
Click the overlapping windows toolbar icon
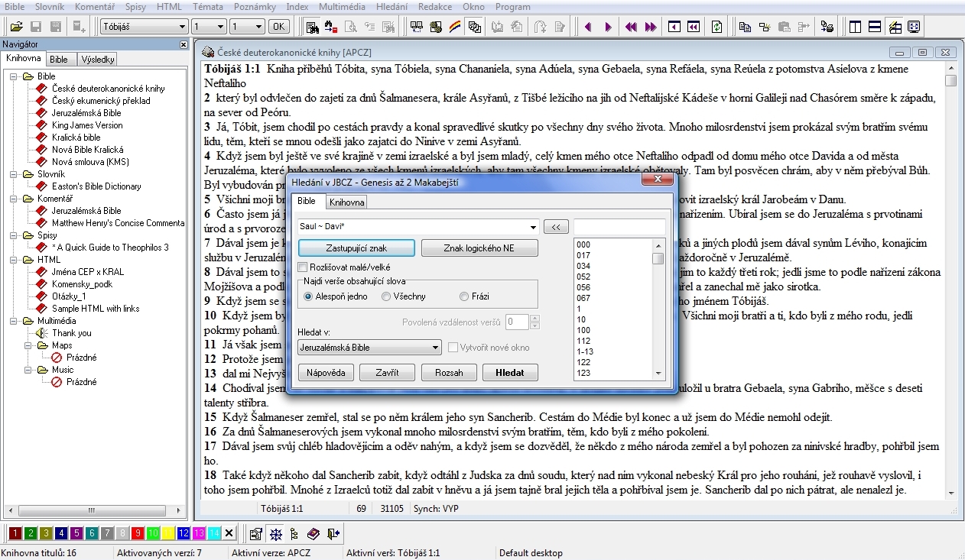(x=474, y=27)
